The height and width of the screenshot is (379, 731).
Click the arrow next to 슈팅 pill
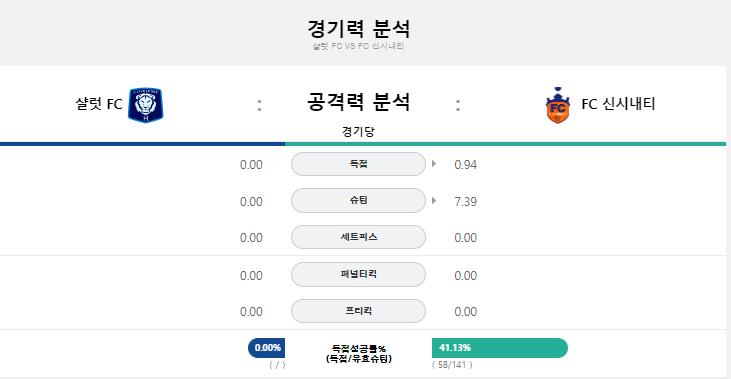pos(434,200)
